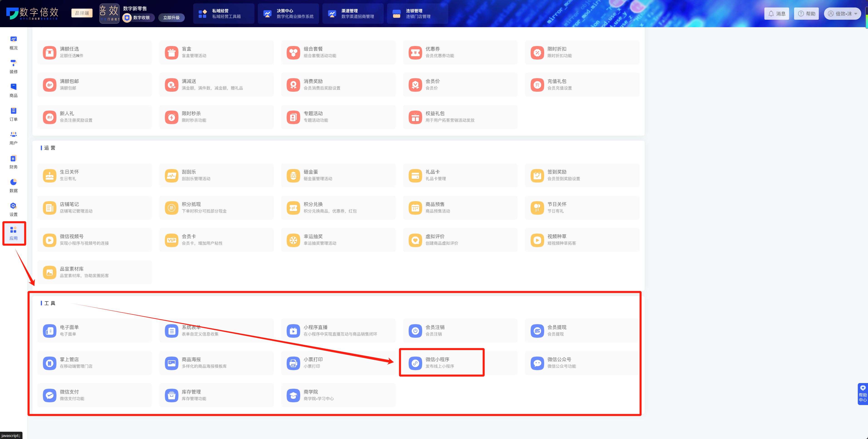Click the 会员注销 power icon

415,330
